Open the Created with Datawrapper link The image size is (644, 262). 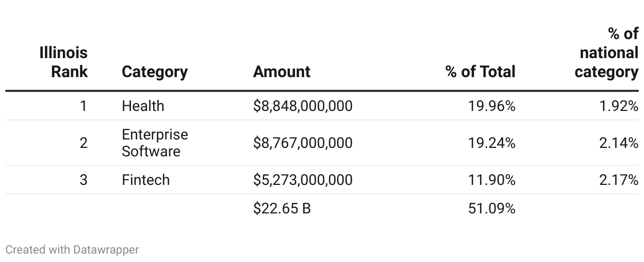(x=72, y=249)
